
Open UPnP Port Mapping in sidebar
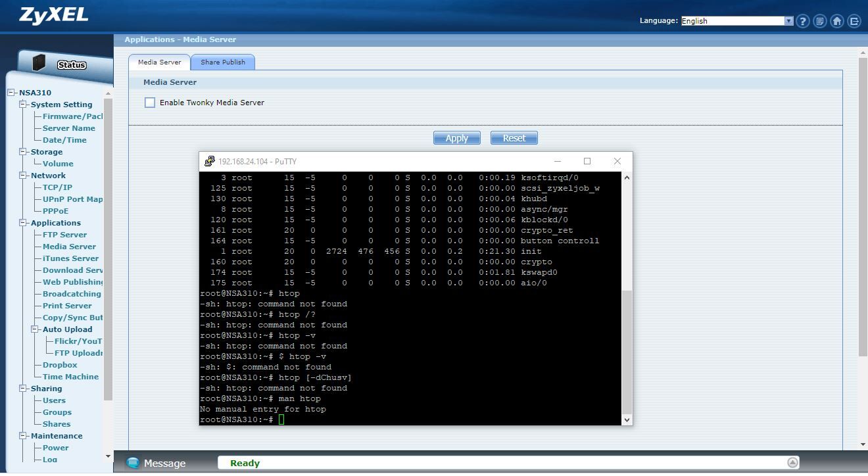73,199
